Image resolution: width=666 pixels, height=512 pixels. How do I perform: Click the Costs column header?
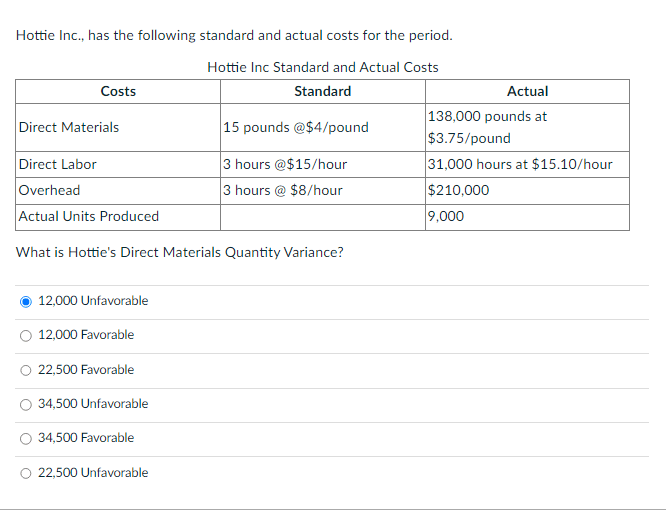coord(118,91)
